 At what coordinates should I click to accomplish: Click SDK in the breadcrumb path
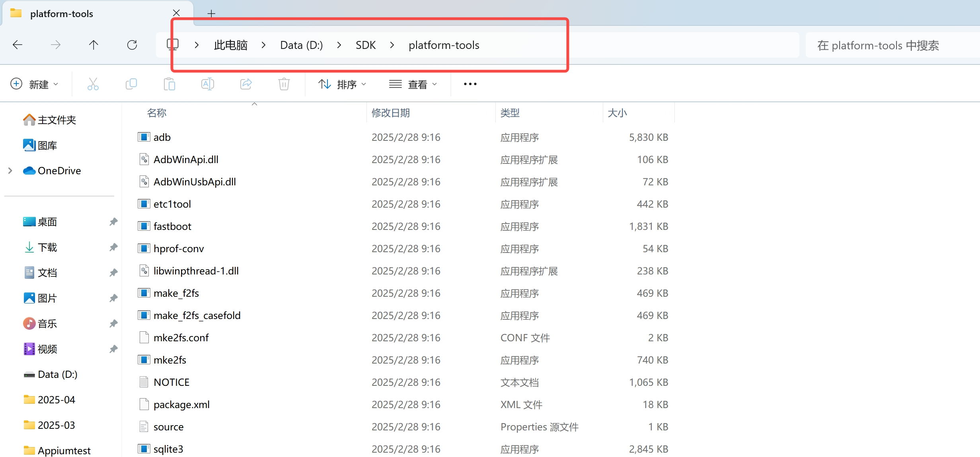click(x=365, y=45)
